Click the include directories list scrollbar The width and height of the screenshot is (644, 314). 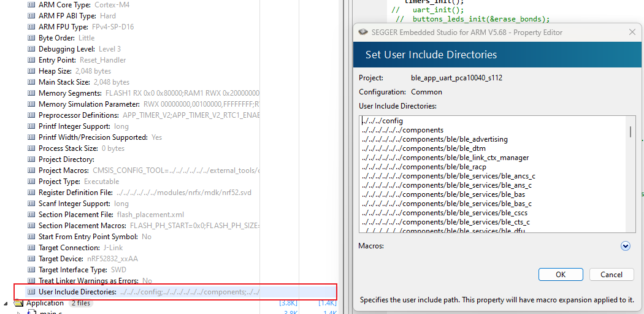[631, 131]
